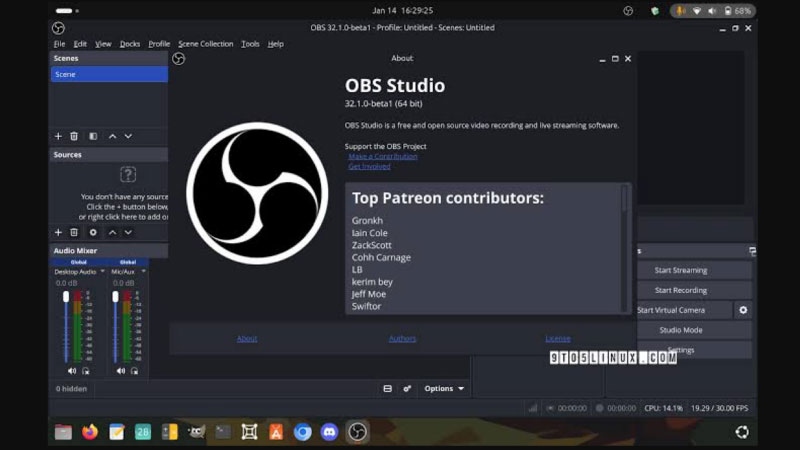Add a source using the Sources plus icon
This screenshot has height=450, width=800.
58,232
